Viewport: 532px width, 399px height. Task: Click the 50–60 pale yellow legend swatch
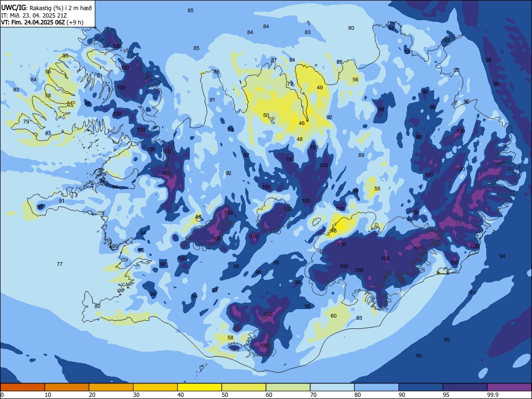244,387
